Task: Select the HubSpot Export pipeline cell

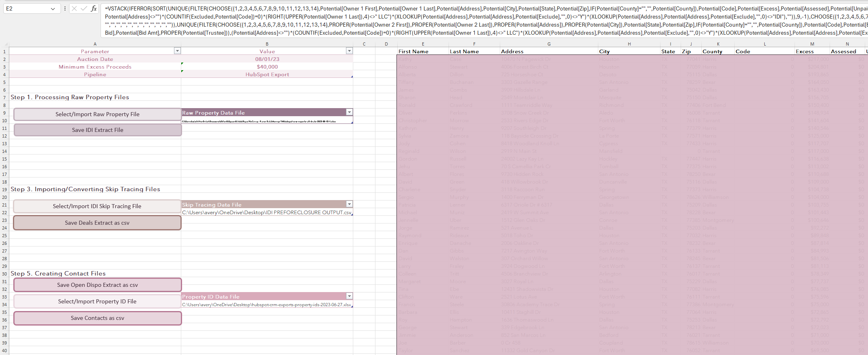Action: [267, 74]
